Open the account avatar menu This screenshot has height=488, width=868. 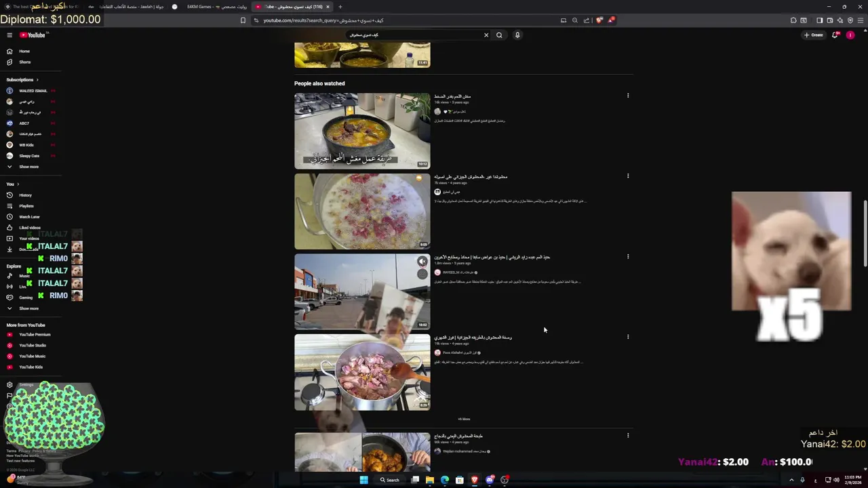(x=850, y=35)
